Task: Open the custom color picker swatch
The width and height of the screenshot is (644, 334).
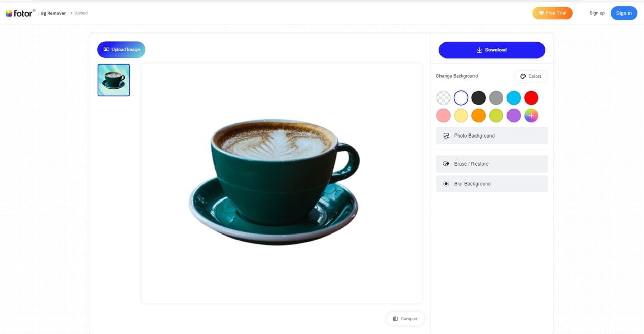Action: pyautogui.click(x=531, y=116)
